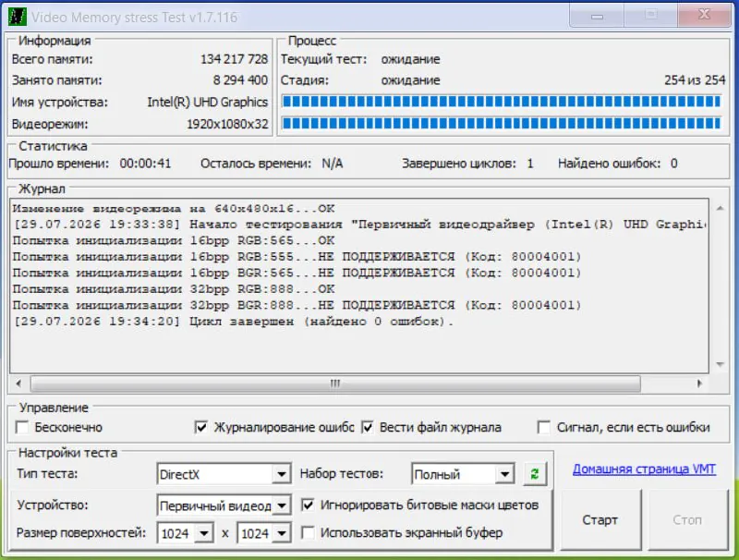Click log line '32bpp RGB:888...OK'
Image resolution: width=739 pixels, height=560 pixels.
point(174,289)
